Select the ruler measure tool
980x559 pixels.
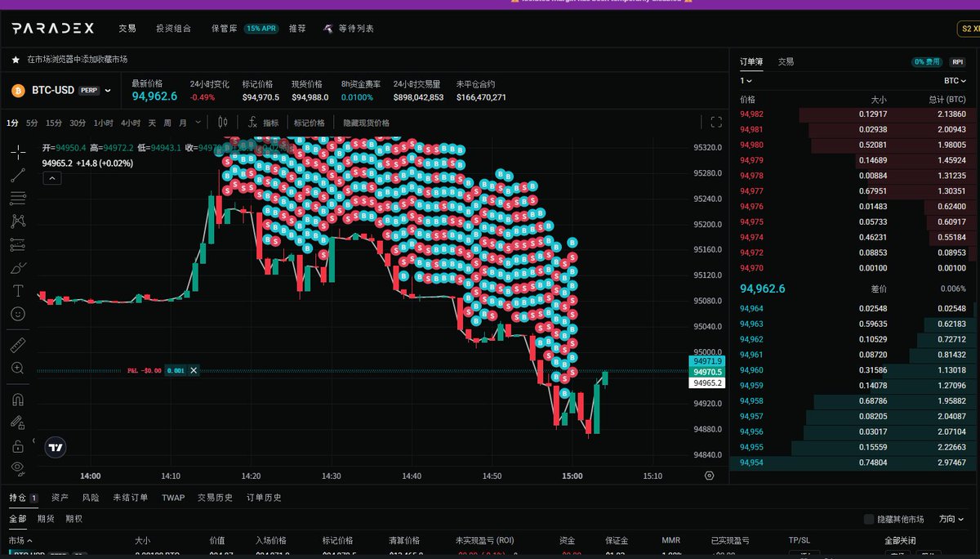tap(18, 346)
